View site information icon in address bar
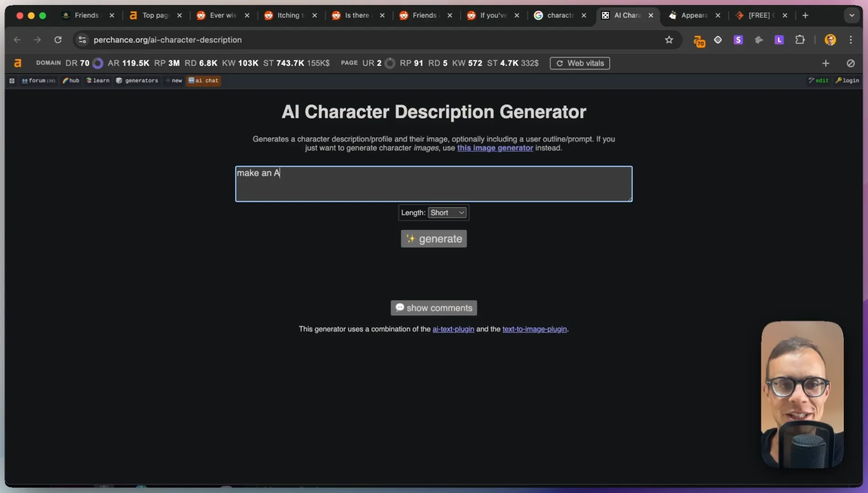This screenshot has width=868, height=493. click(82, 40)
